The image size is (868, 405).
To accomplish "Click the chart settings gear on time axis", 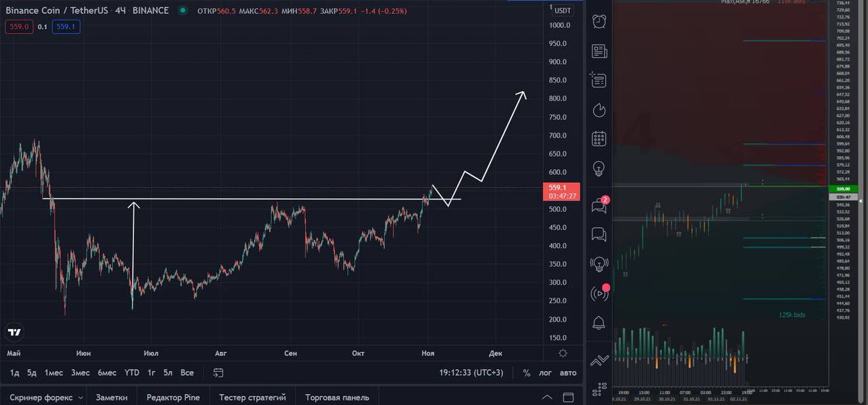I will pos(563,353).
